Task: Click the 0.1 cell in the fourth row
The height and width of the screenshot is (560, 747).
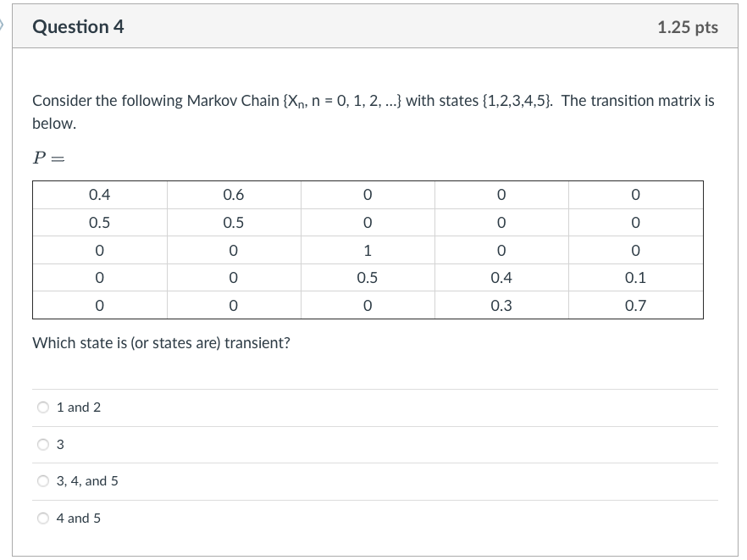Action: pos(634,277)
